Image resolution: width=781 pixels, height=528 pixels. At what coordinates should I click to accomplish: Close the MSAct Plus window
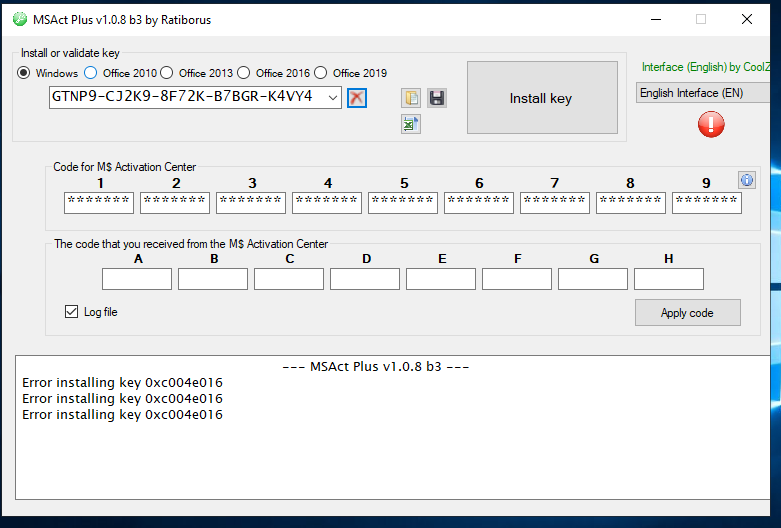pyautogui.click(x=747, y=19)
